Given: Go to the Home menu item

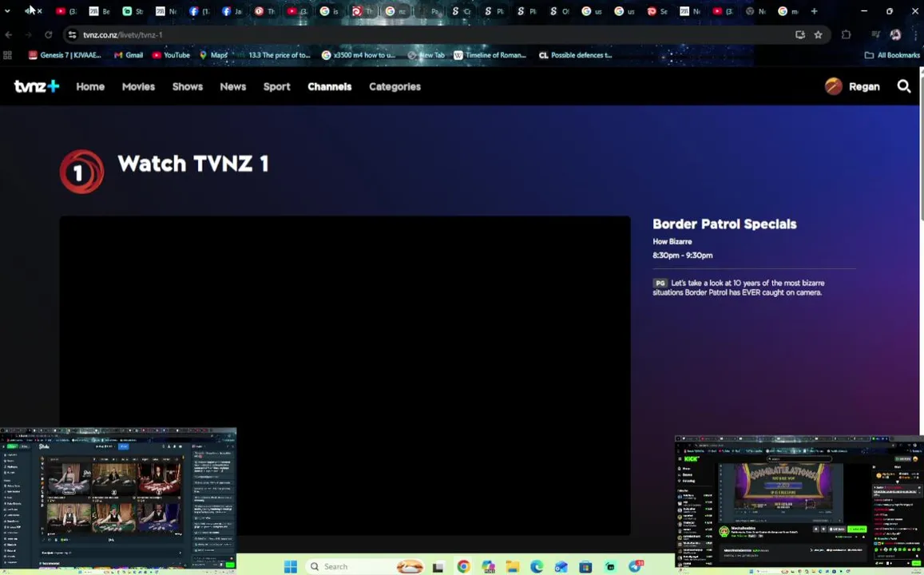Looking at the screenshot, I should (x=90, y=86).
